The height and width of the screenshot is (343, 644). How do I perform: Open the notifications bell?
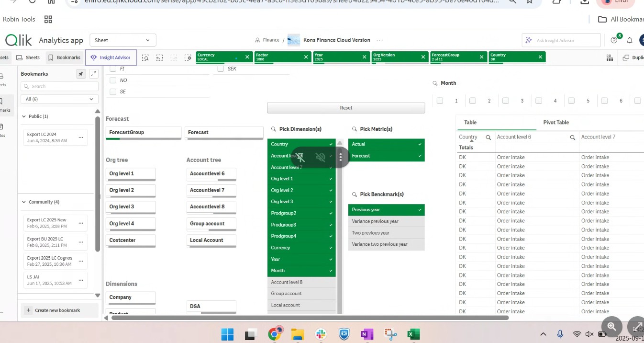[x=630, y=40]
